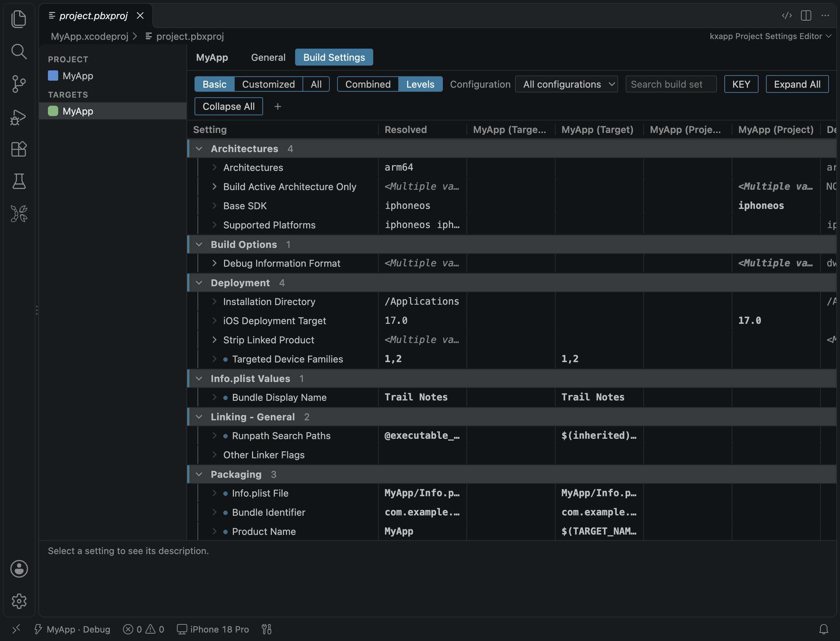
Task: Switch view to Levels
Action: tap(420, 84)
